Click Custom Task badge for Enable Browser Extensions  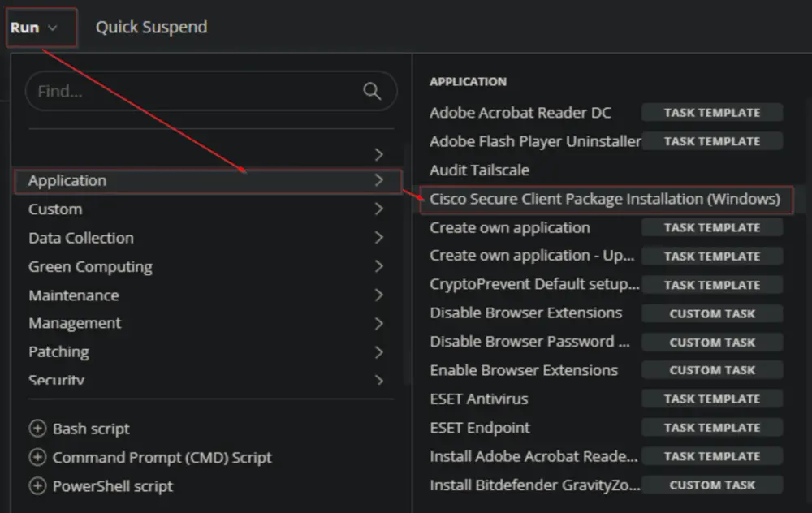pyautogui.click(x=712, y=370)
